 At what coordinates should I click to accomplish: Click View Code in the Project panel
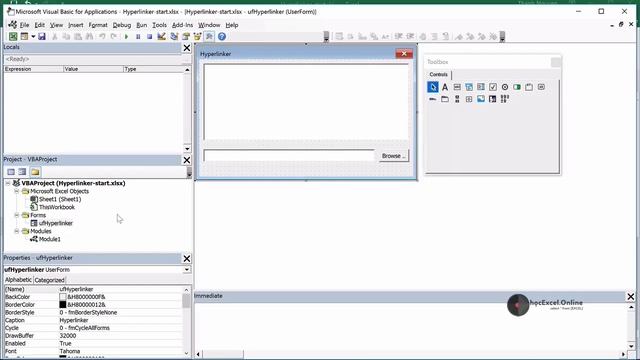(11, 172)
